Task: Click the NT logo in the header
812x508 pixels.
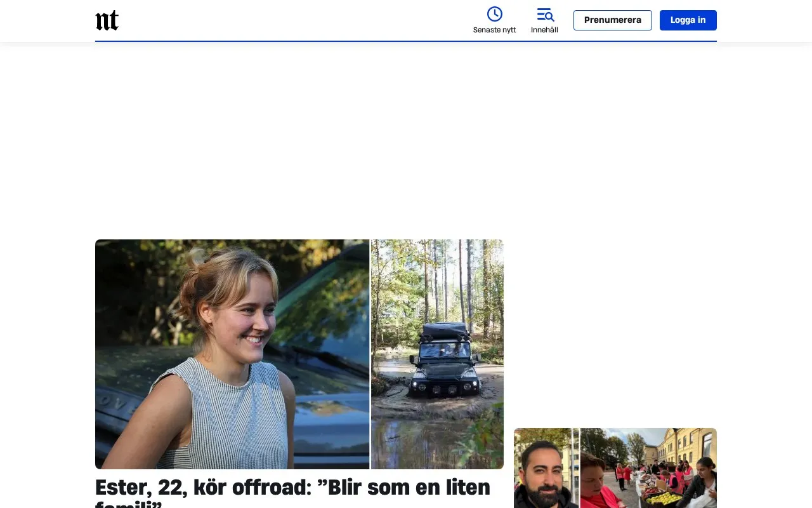Action: tap(107, 20)
